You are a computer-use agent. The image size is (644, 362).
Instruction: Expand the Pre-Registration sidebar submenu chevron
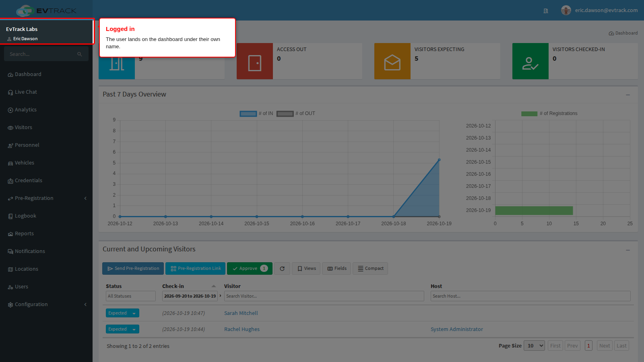tap(85, 198)
